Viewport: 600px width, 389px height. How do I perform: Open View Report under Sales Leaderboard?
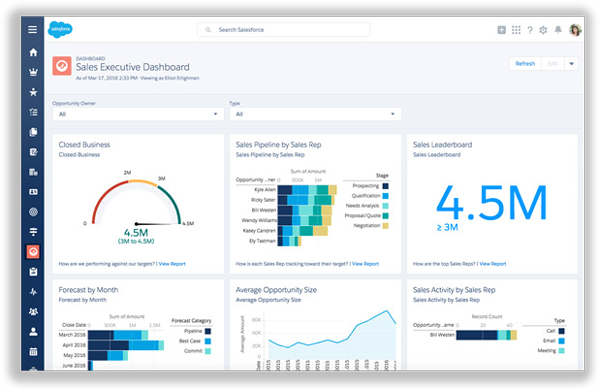point(492,264)
